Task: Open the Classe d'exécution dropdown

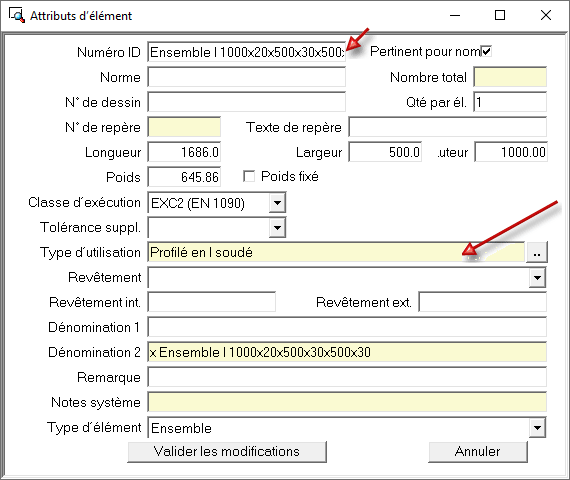Action: [x=277, y=203]
